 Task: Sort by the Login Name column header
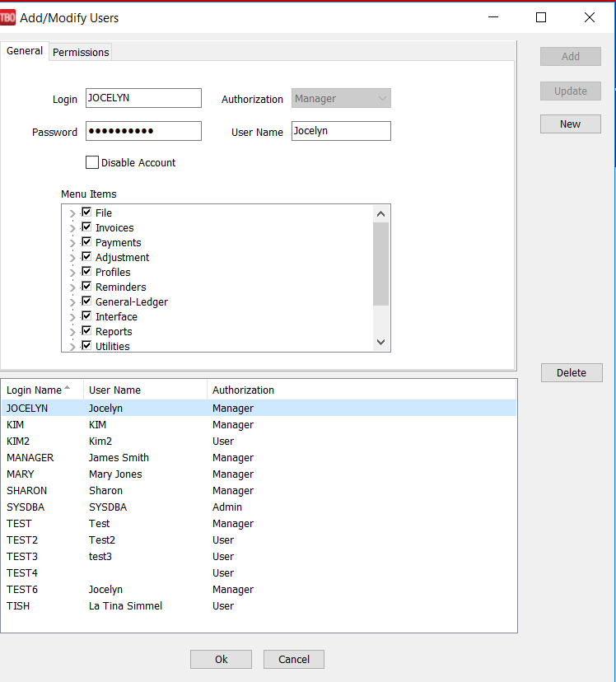pyautogui.click(x=42, y=390)
